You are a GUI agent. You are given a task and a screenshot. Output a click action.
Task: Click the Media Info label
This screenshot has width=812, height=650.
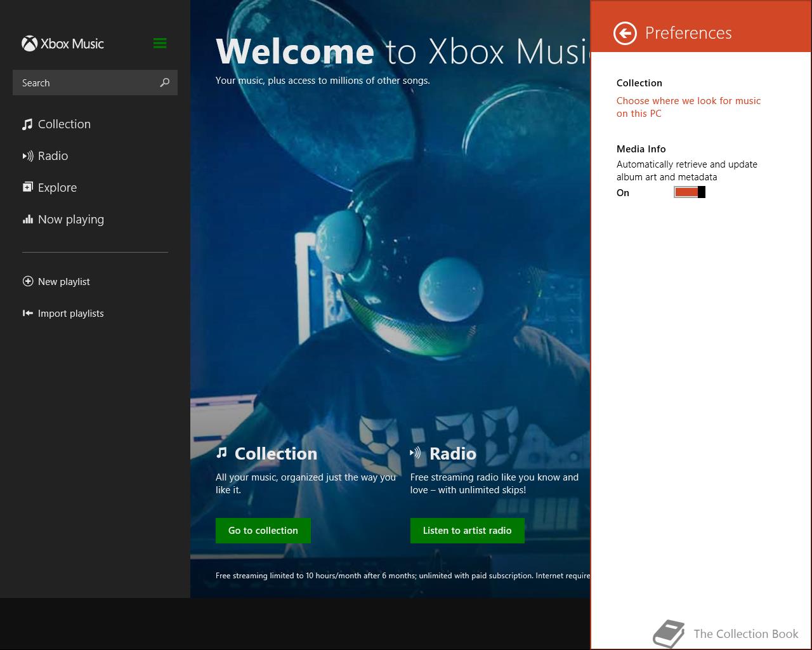pos(641,149)
